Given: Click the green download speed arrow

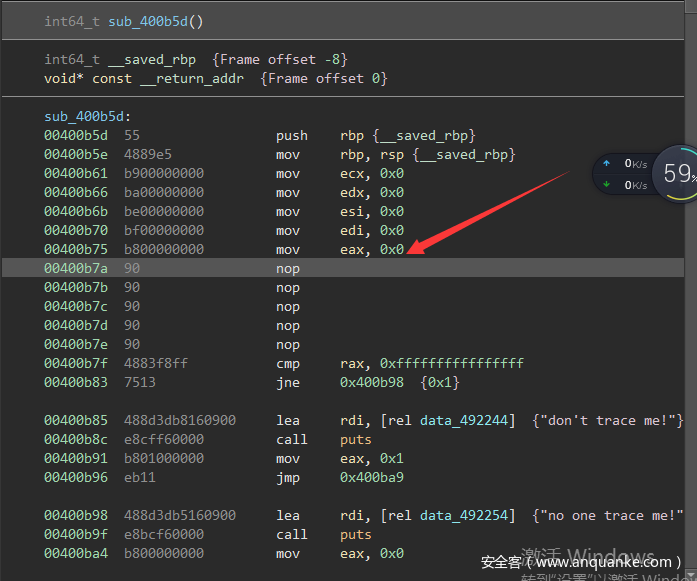Looking at the screenshot, I should coord(607,184).
